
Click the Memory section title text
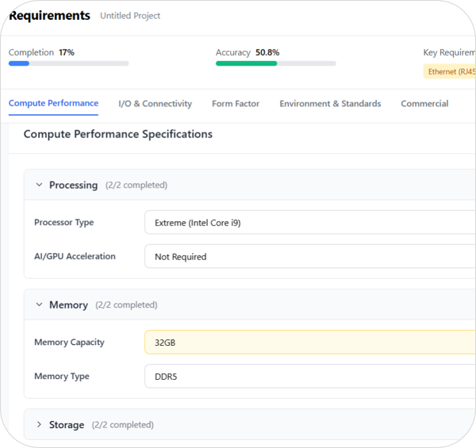tap(68, 305)
